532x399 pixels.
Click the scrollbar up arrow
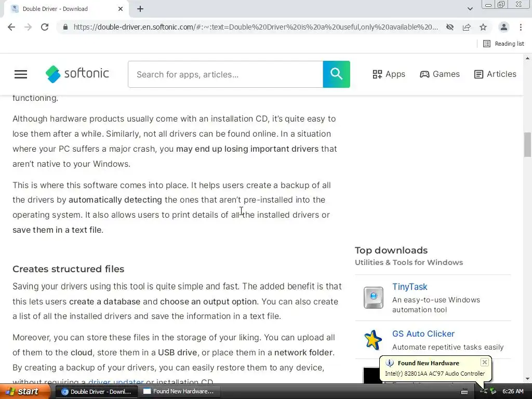click(527, 58)
